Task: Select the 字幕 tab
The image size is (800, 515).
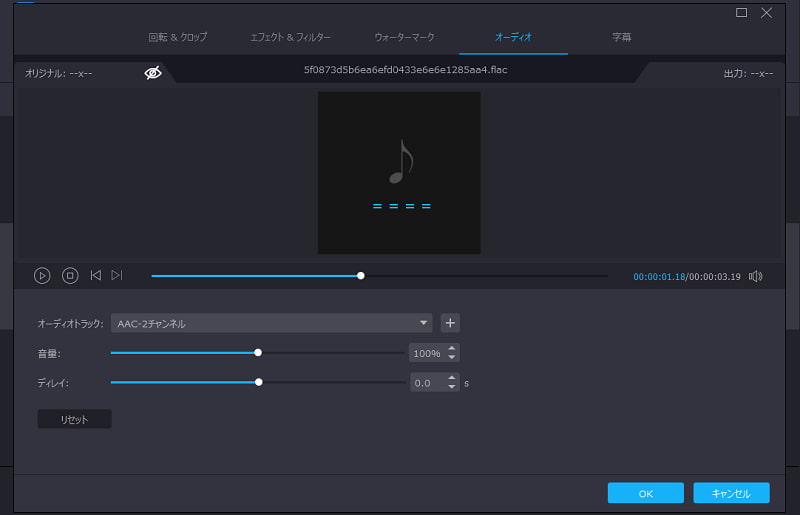Action: click(622, 37)
